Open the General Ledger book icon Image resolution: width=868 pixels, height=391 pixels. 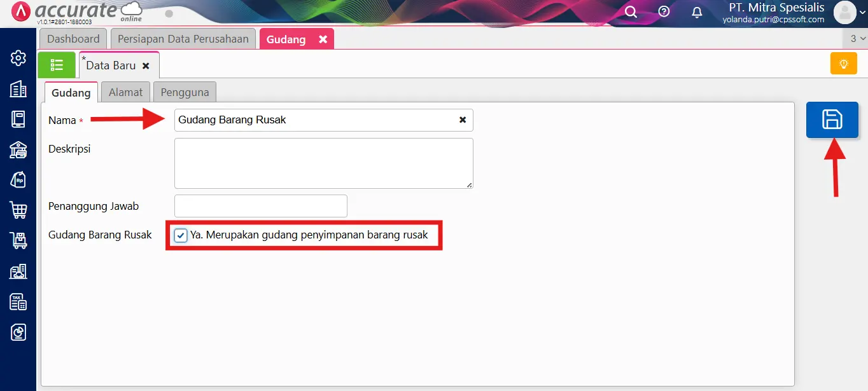(x=18, y=119)
